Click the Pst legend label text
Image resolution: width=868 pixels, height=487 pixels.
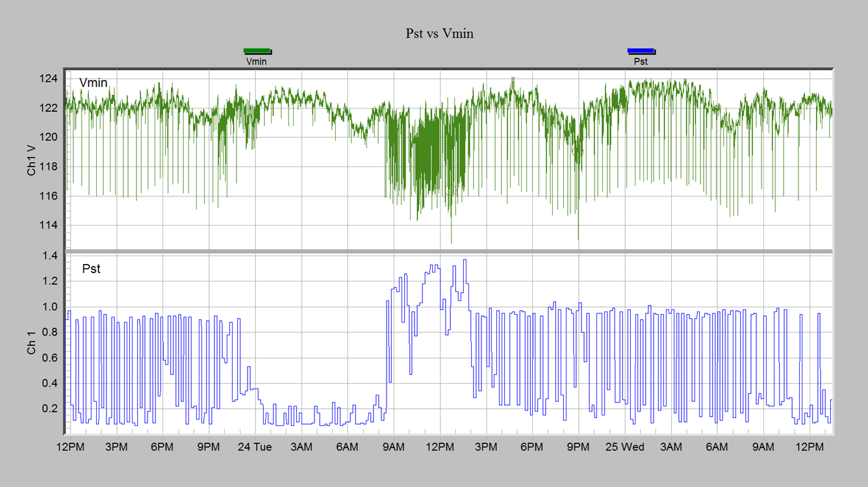641,60
